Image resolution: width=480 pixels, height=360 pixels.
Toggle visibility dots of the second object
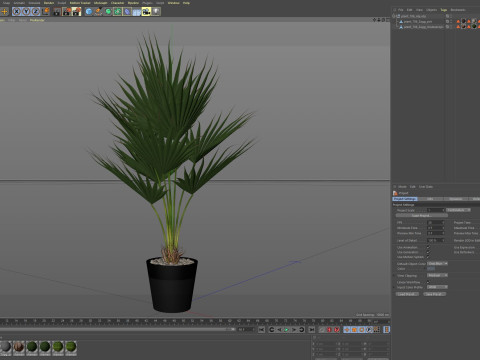coord(452,21)
